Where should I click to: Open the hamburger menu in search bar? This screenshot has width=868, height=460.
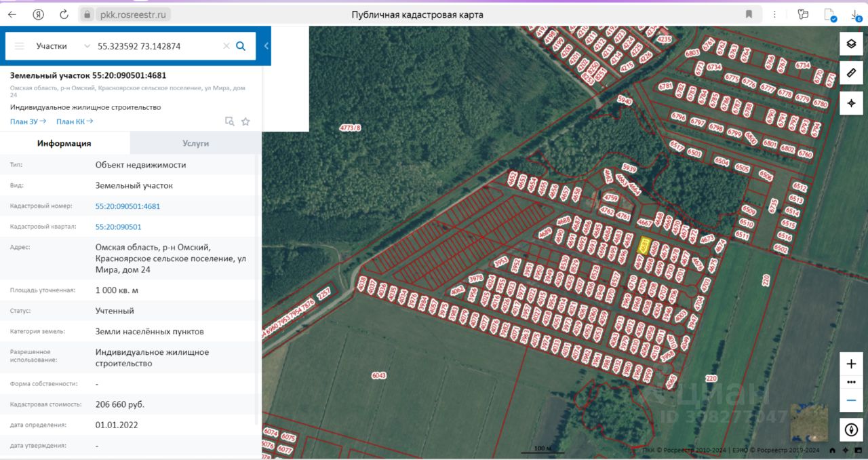tap(20, 46)
